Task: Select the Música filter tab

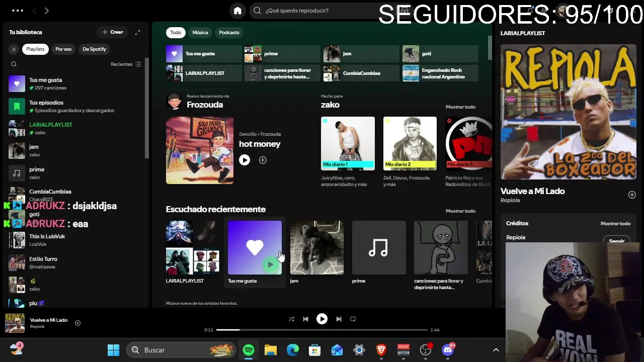Action: tap(200, 33)
